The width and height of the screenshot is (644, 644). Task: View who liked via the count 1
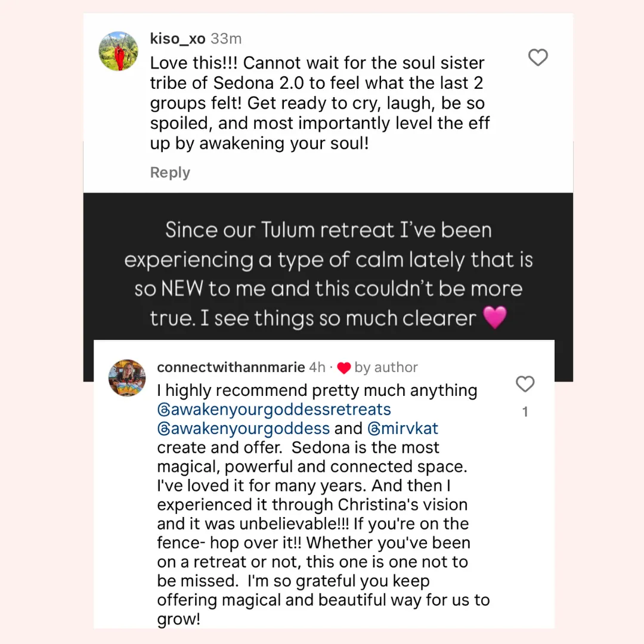point(525,412)
